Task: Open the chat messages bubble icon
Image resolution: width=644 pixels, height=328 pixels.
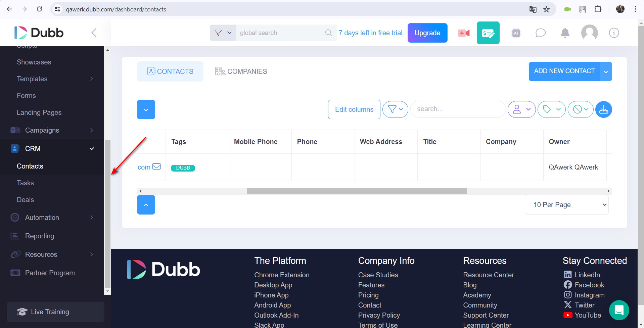Action: click(540, 33)
